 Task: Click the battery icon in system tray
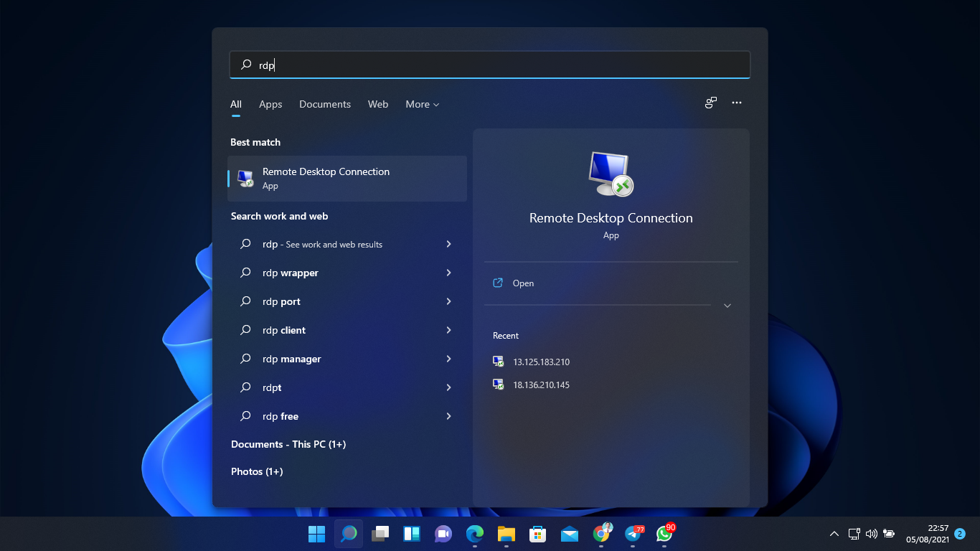889,534
